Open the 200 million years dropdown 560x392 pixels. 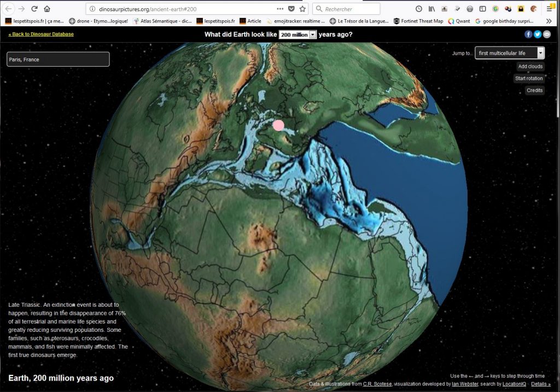point(297,34)
